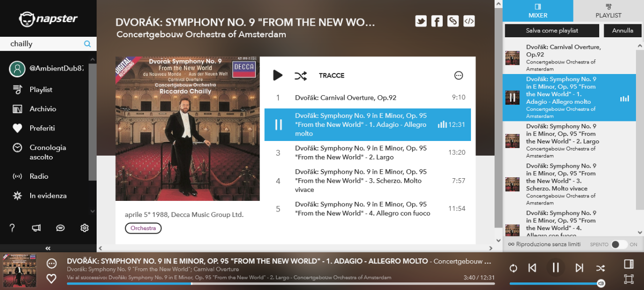Click Salva come playlist button
The width and height of the screenshot is (644, 290).
point(552,31)
